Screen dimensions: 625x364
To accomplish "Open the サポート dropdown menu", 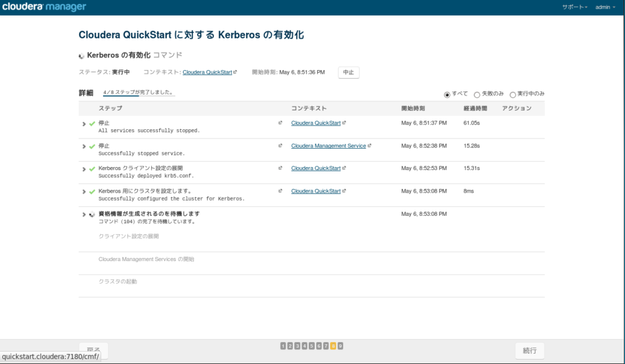I will tap(575, 7).
